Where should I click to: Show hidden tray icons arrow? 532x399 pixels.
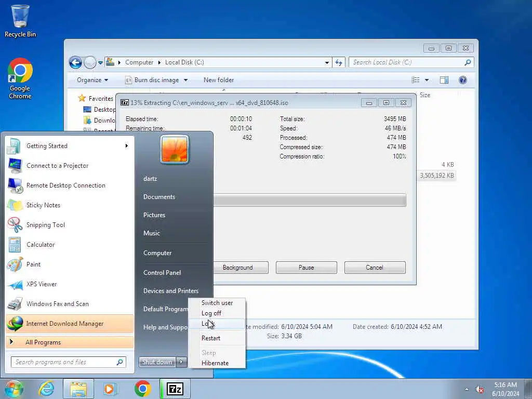[467, 390]
